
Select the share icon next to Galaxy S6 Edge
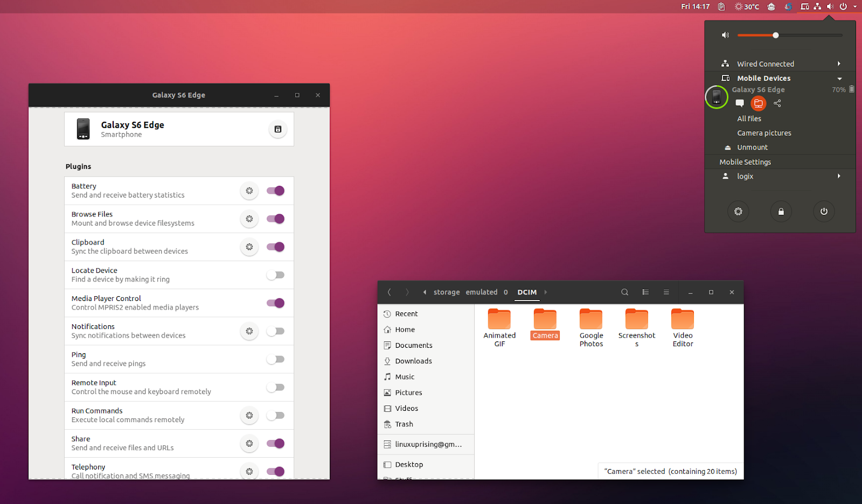coord(777,103)
